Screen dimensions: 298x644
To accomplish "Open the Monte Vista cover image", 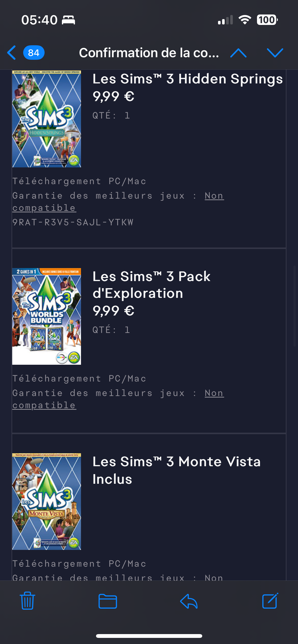I will point(47,502).
